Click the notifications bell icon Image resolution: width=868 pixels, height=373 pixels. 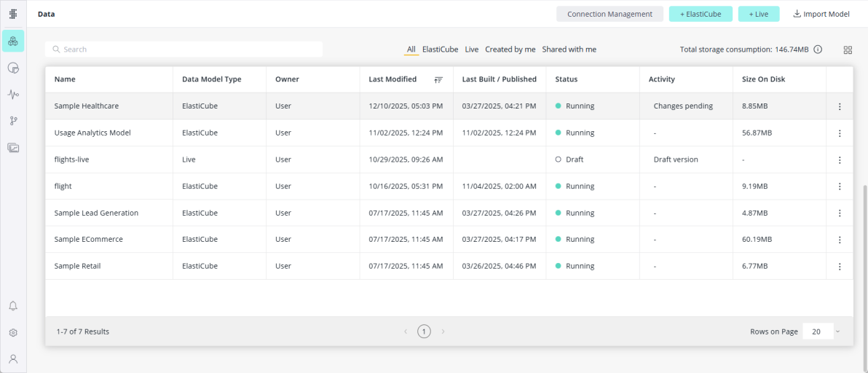click(x=13, y=306)
